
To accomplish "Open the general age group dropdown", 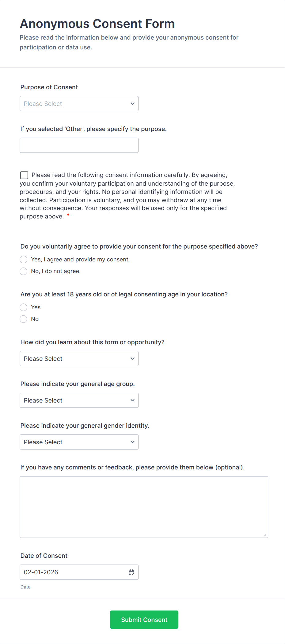I will click(x=79, y=400).
